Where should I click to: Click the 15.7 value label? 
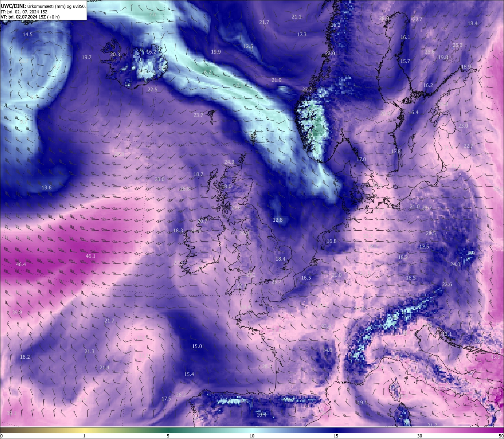tap(405, 61)
